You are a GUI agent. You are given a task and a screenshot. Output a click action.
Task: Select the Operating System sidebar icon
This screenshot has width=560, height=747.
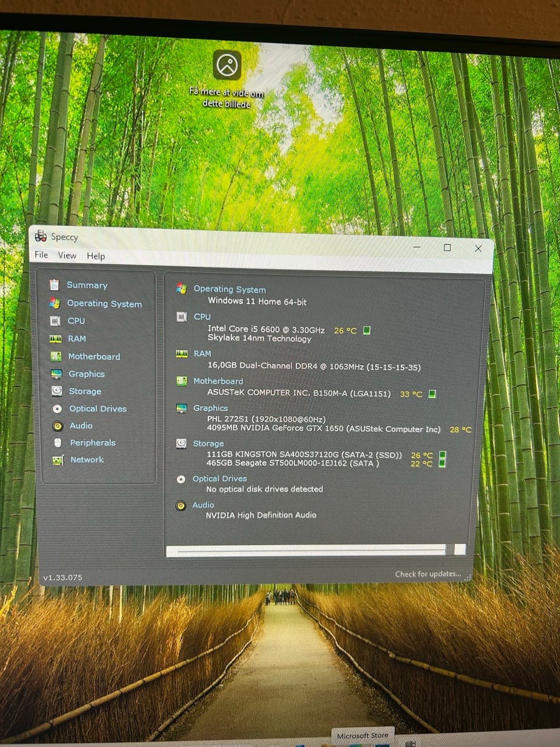coord(55,303)
